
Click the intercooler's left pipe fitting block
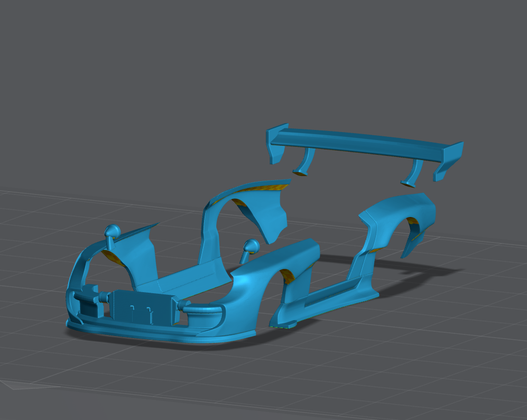(x=87, y=301)
